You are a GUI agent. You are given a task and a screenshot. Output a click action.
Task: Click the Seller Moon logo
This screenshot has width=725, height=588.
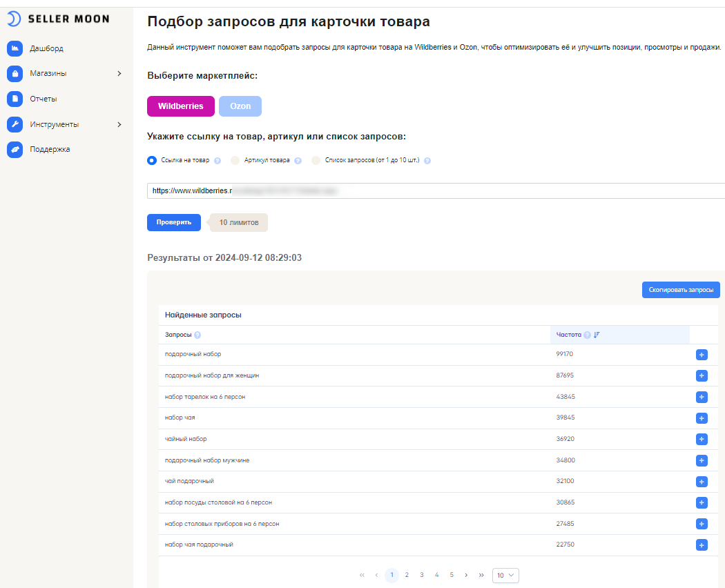(x=59, y=19)
